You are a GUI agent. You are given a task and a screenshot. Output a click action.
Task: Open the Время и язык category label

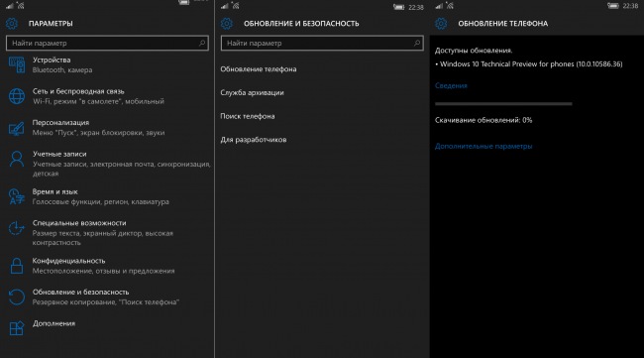[55, 191]
